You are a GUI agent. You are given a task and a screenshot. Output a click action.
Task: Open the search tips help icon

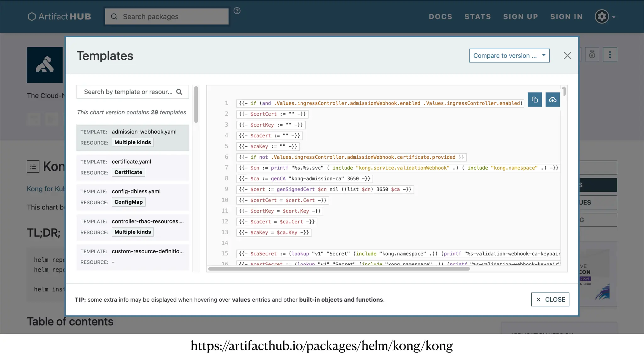(237, 11)
